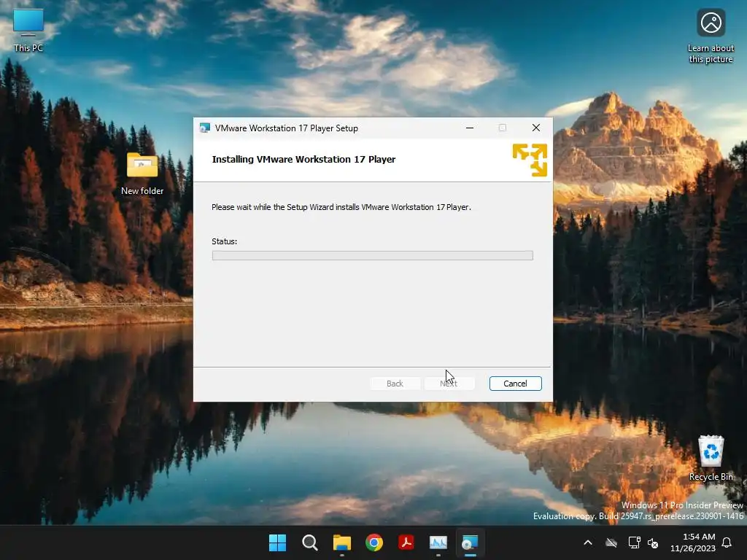Click the VMware installer taskbar icon
The width and height of the screenshot is (747, 560).
click(x=471, y=542)
